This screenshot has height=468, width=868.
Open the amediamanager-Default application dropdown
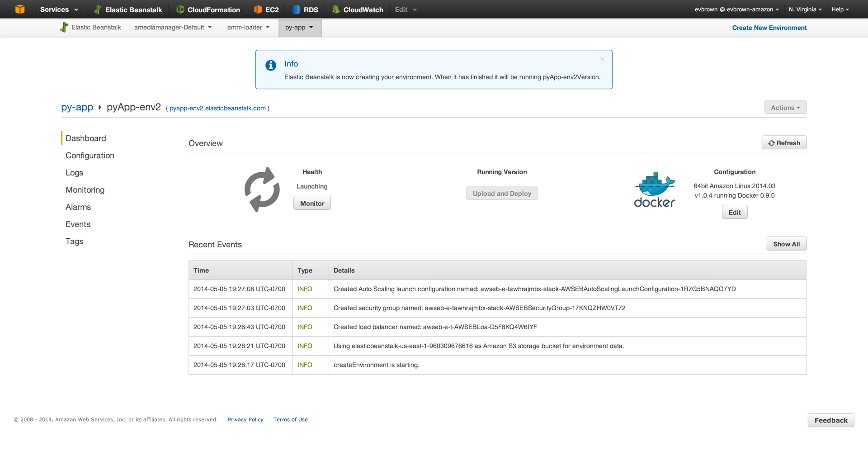173,28
